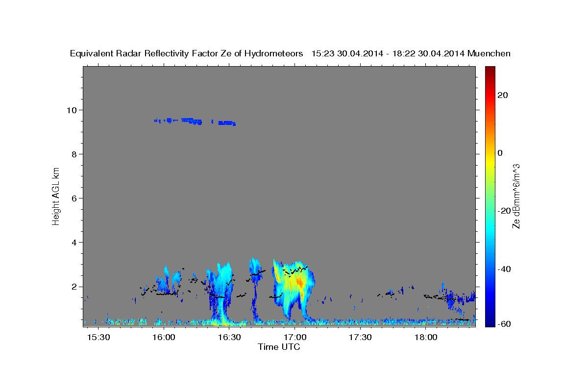Click the dark red top of the colorbar
This screenshot has height=392, width=588.
pos(490,70)
